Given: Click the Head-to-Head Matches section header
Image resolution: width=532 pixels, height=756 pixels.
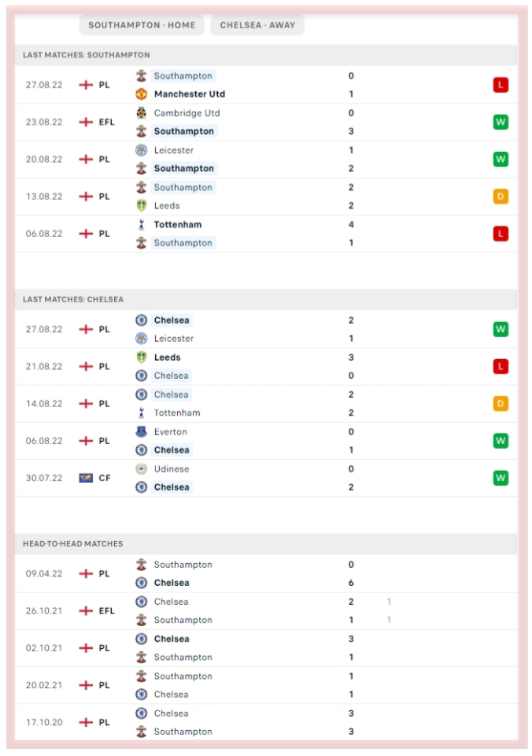Looking at the screenshot, I should 266,543.
